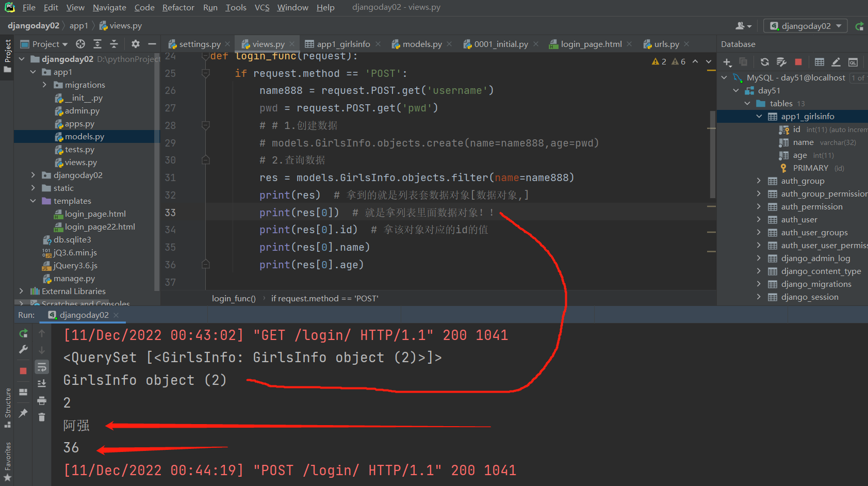The image size is (868, 486).
Task: Collapse the templates folder in Project tree
Action: click(33, 201)
